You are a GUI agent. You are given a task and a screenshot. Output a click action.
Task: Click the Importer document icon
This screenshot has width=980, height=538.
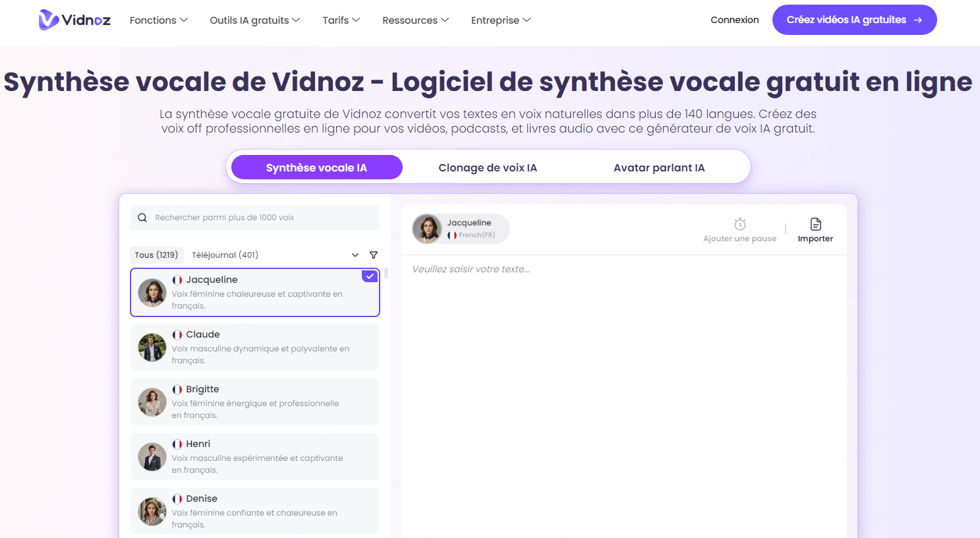816,224
